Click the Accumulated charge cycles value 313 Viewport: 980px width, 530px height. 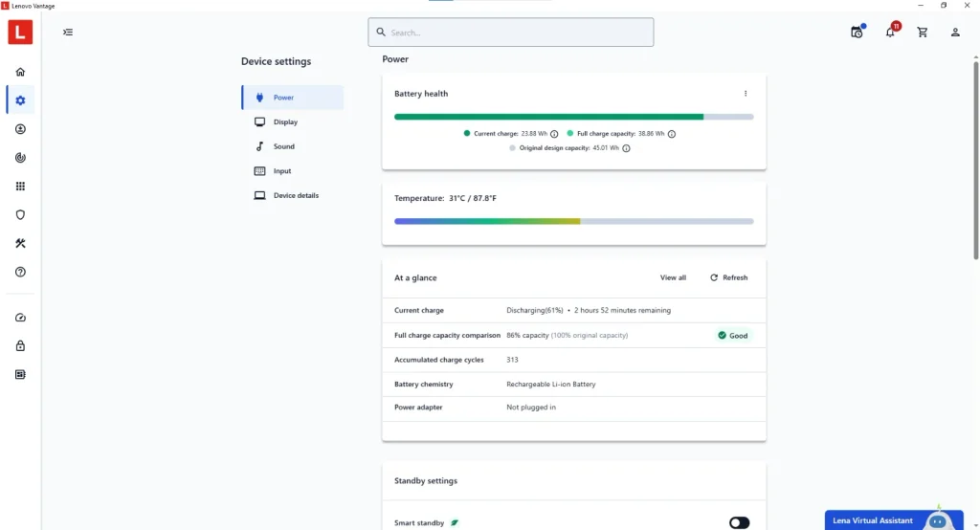click(512, 360)
